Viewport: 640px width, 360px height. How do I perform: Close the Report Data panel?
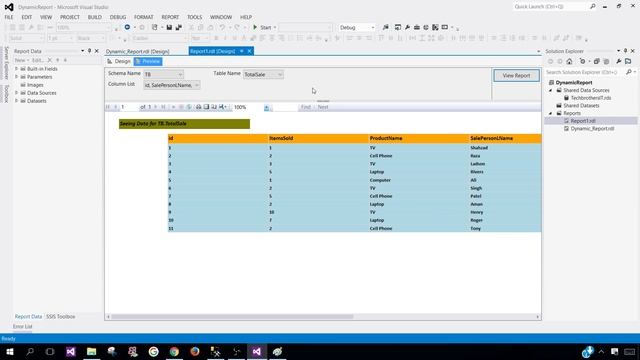click(x=97, y=51)
